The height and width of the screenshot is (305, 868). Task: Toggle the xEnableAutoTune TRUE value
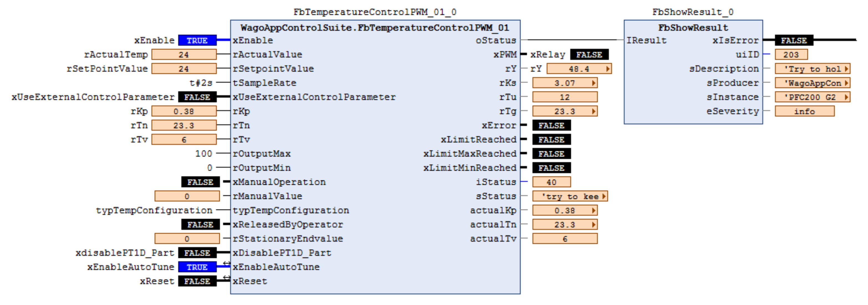tap(197, 267)
